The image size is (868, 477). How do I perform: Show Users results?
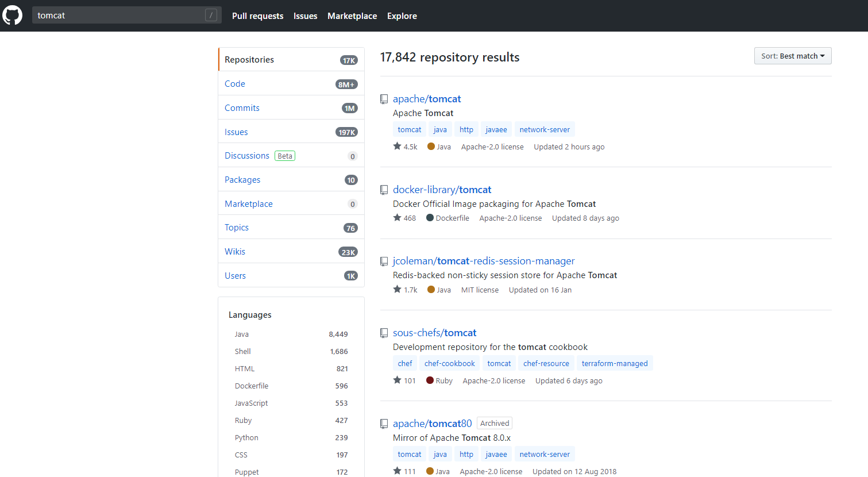click(291, 276)
